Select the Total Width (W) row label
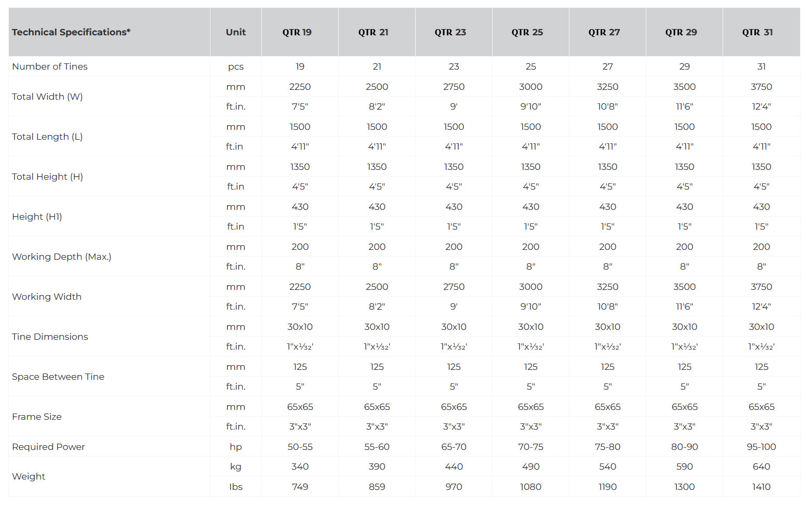This screenshot has width=812, height=505. 47,97
